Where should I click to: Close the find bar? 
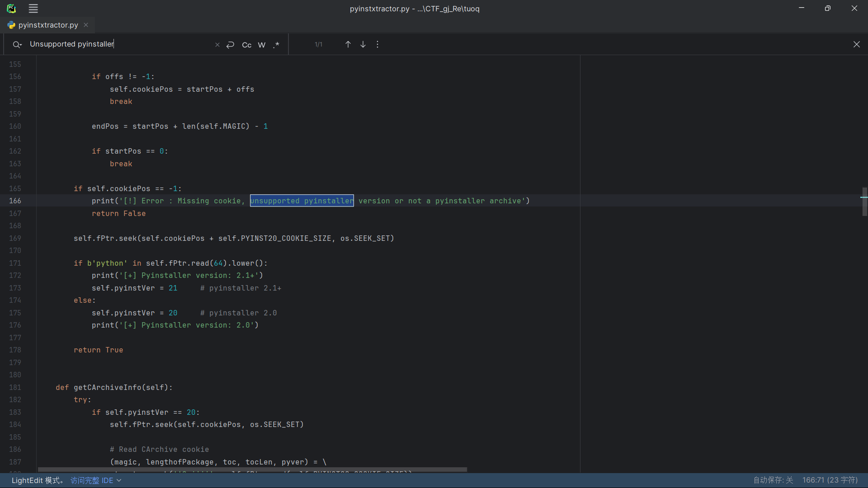857,44
